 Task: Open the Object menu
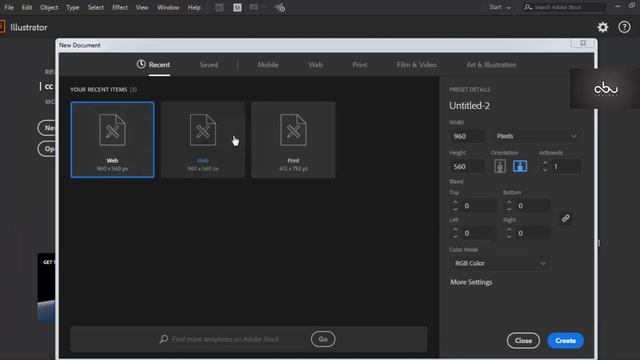[49, 7]
